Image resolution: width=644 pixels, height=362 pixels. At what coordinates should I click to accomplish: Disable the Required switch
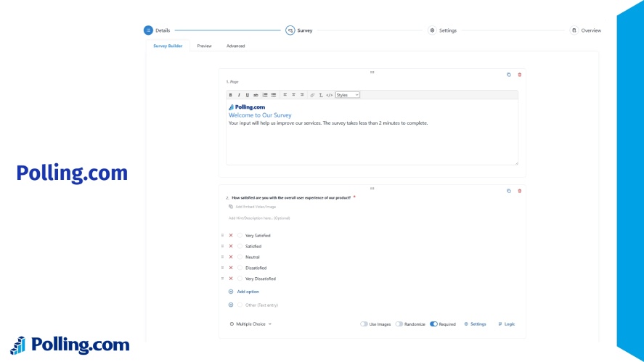pos(433,324)
